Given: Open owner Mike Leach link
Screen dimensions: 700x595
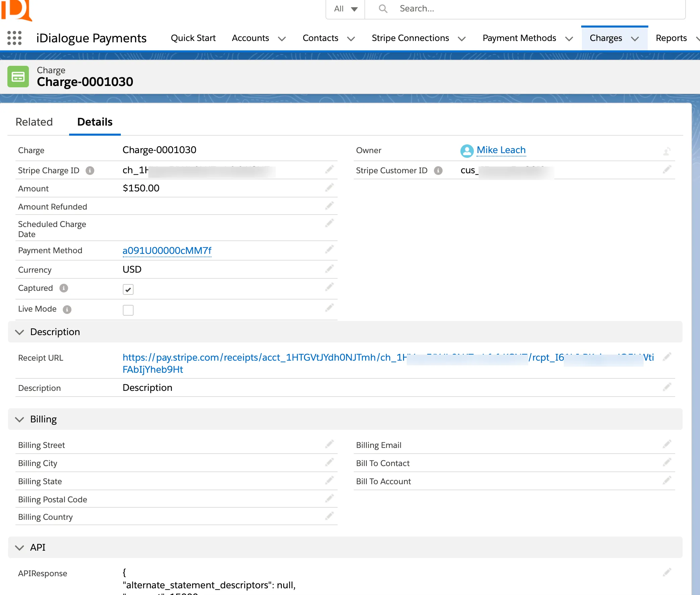Looking at the screenshot, I should click(x=501, y=150).
